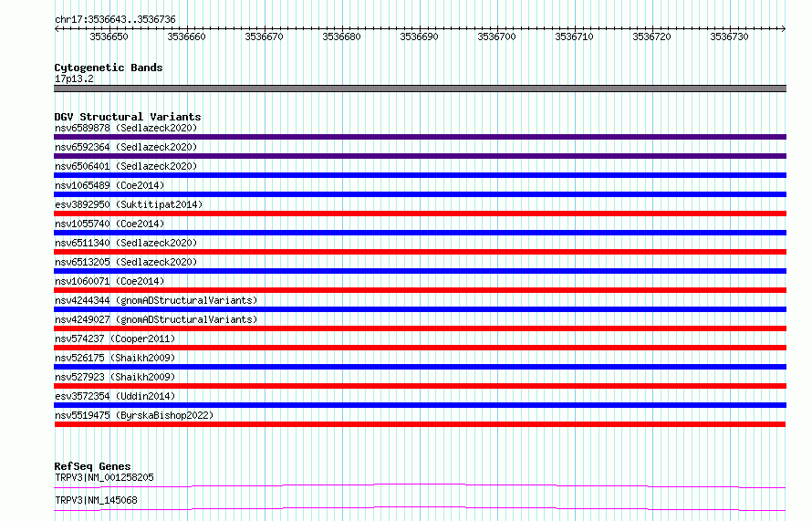Viewport: 812px width, 521px height.
Task: Click ruler position 3536680
Action: [341, 36]
